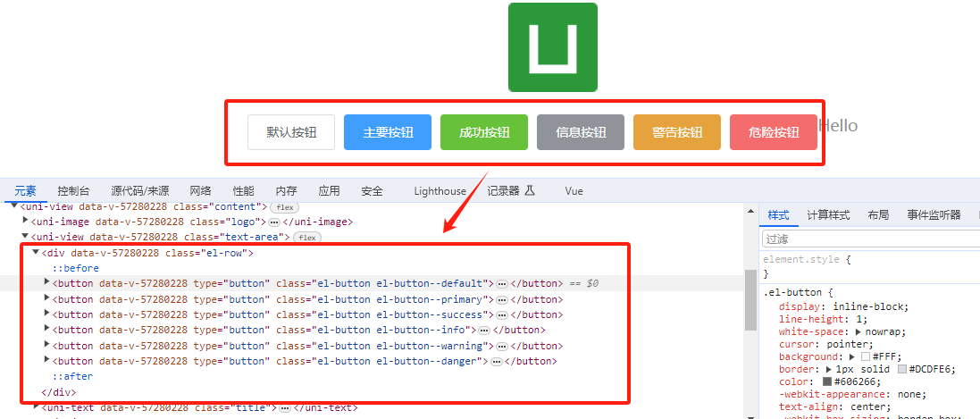Click the #606266 text color swatch
The height and width of the screenshot is (419, 980).
(x=827, y=381)
